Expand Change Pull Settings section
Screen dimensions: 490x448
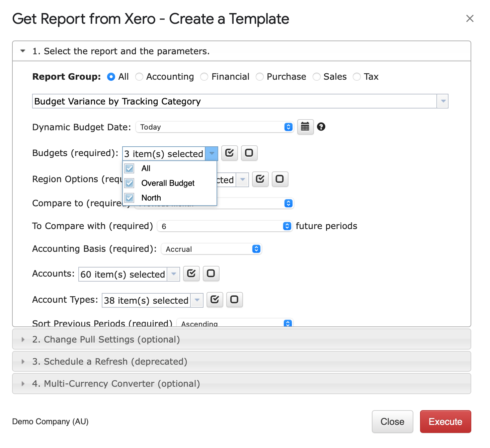106,340
